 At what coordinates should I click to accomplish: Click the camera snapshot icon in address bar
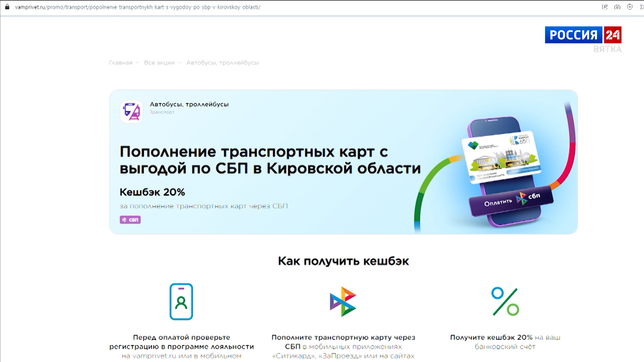pyautogui.click(x=617, y=7)
